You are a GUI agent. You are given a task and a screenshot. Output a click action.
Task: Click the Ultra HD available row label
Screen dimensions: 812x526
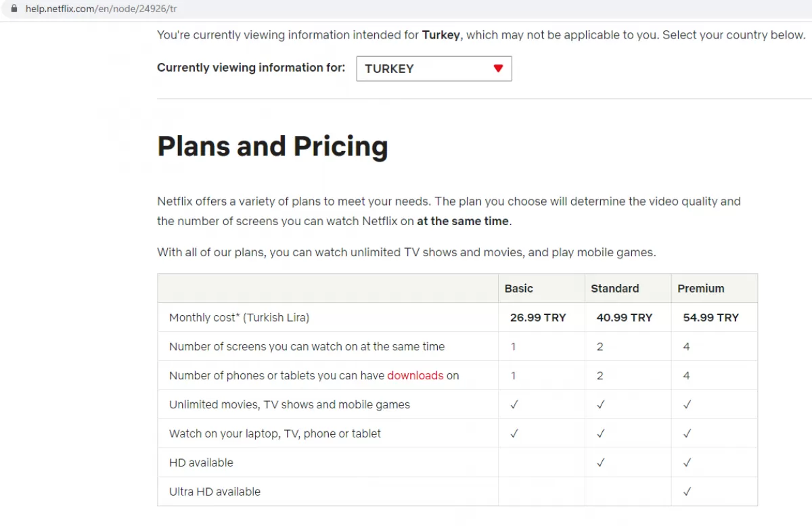point(215,492)
